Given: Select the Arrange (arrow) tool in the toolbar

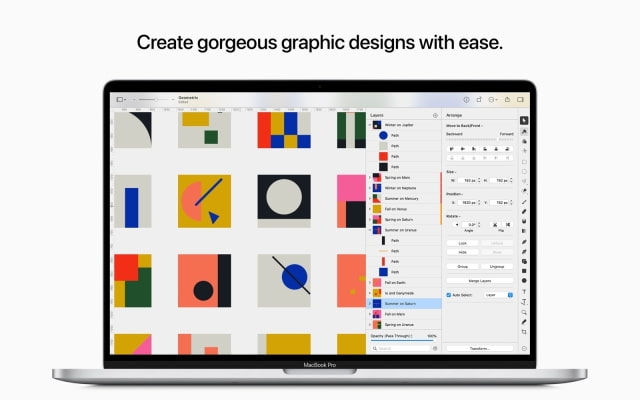Looking at the screenshot, I should [x=525, y=121].
